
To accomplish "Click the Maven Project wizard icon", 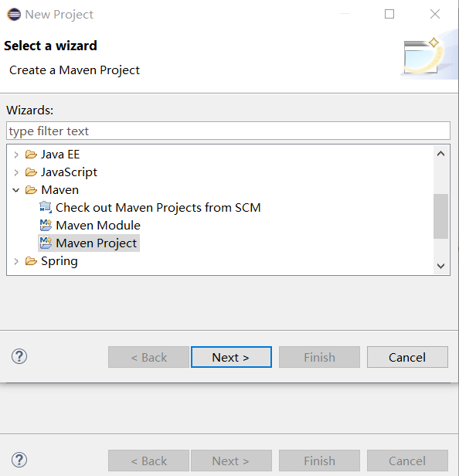I will point(46,243).
